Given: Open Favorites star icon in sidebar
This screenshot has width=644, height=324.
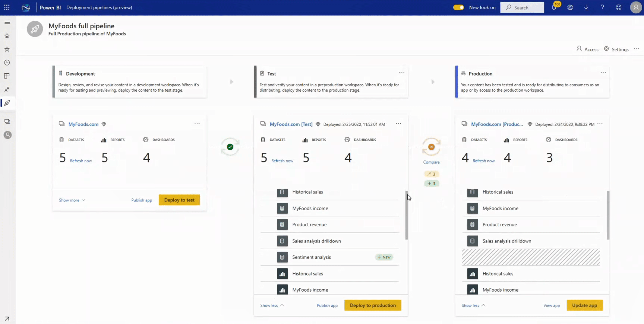Looking at the screenshot, I should [7, 49].
